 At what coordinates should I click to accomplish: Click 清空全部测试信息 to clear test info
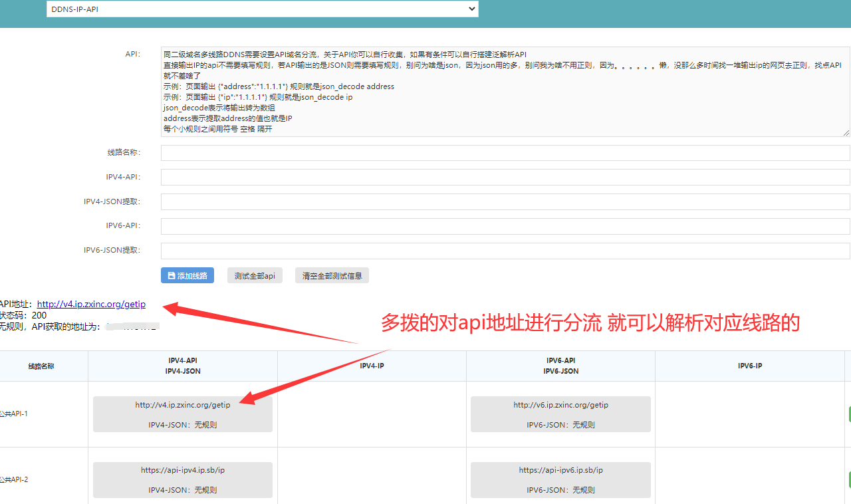coord(331,275)
